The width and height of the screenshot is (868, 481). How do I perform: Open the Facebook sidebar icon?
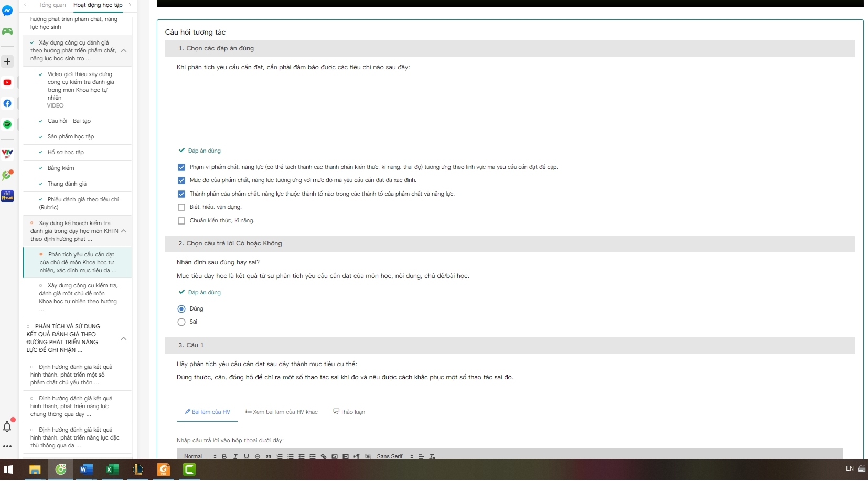pyautogui.click(x=7, y=103)
